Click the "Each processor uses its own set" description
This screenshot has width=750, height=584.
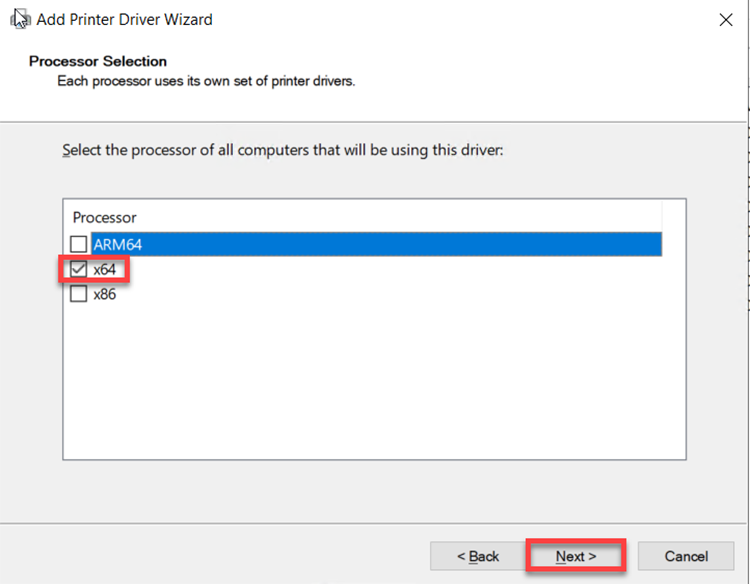(206, 80)
